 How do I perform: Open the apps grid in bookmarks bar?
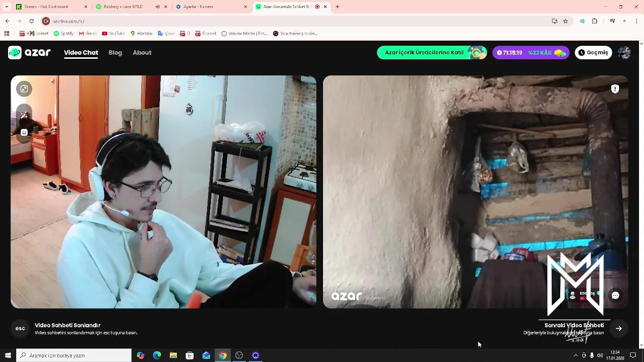(7, 34)
